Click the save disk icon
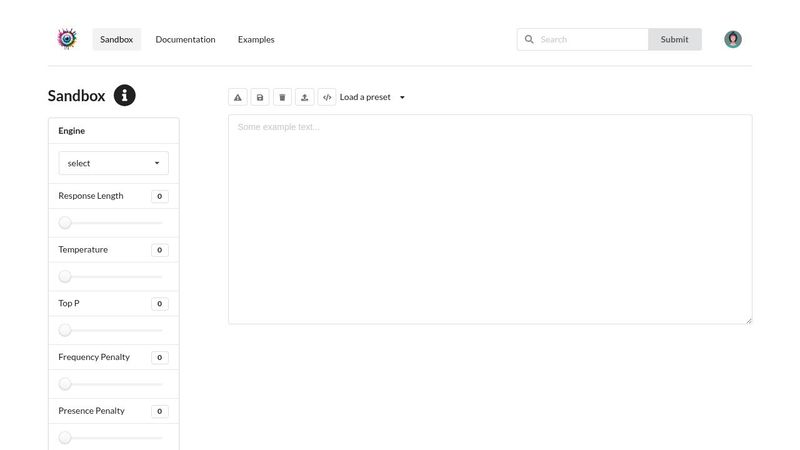The image size is (800, 450). pyautogui.click(x=260, y=97)
